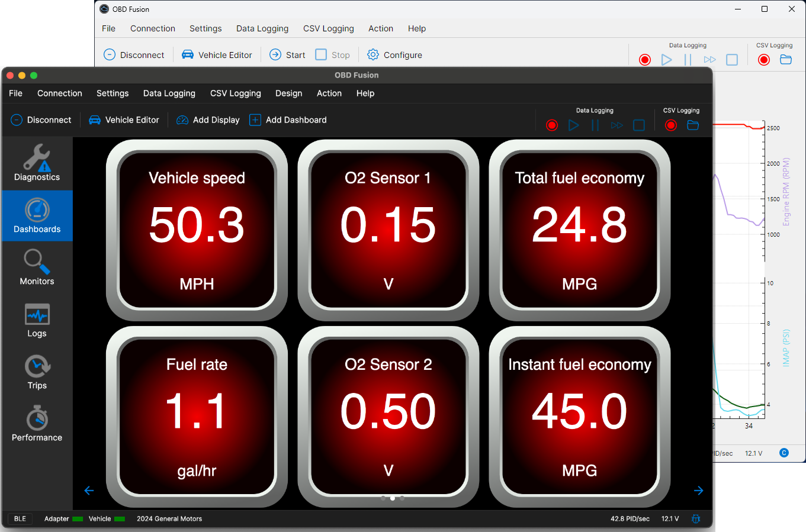The height and width of the screenshot is (532, 806).
Task: Stop data log playback with the square icon
Action: pyautogui.click(x=638, y=125)
